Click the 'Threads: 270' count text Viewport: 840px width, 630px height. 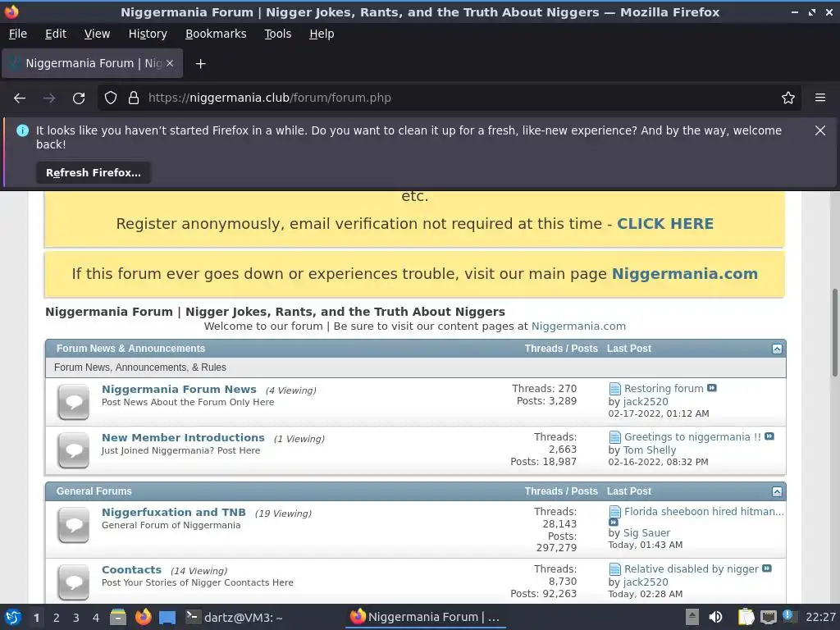pyautogui.click(x=545, y=388)
